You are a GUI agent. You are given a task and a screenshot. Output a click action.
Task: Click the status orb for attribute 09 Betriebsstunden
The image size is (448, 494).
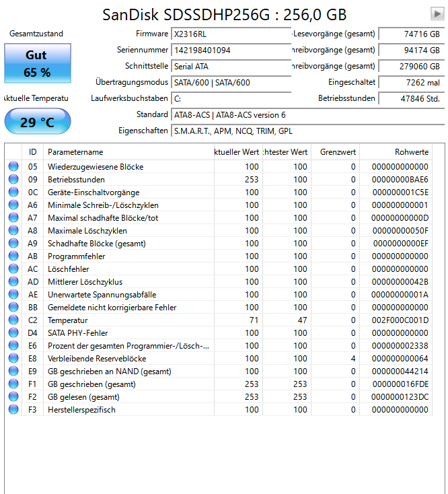[x=13, y=179]
